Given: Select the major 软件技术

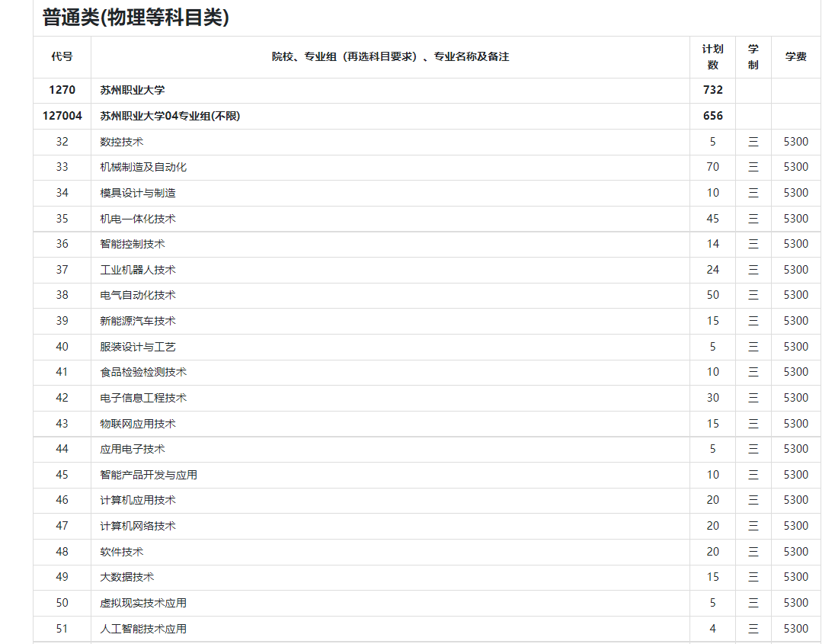Looking at the screenshot, I should point(121,552).
